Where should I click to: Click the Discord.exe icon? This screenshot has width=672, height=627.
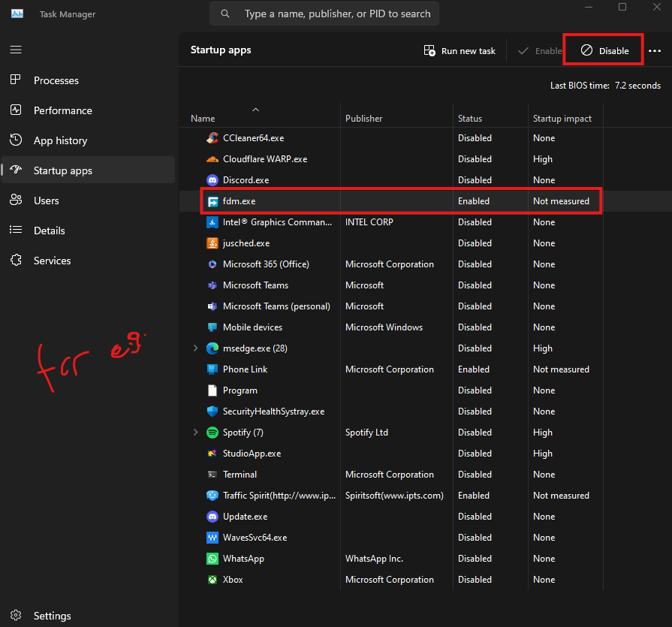[212, 180]
